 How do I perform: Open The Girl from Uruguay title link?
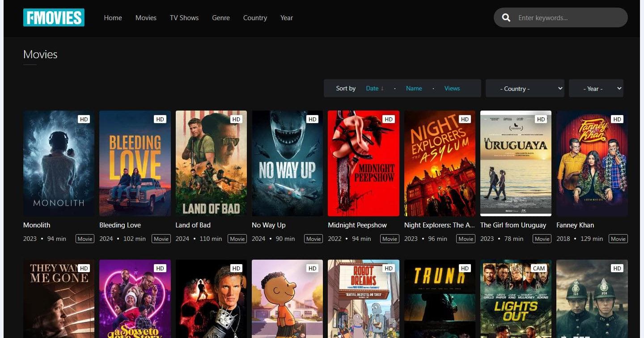(513, 225)
